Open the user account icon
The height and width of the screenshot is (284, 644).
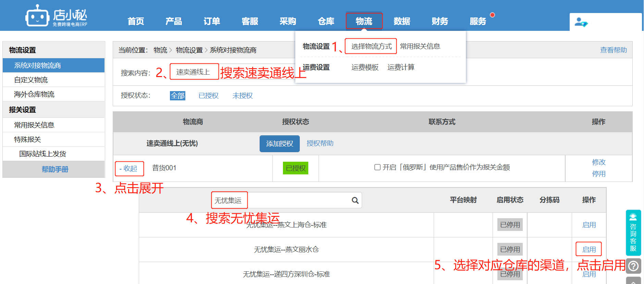tap(581, 23)
